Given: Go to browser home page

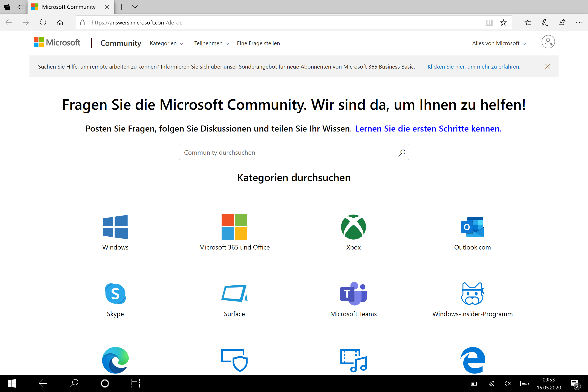Looking at the screenshot, I should (60, 23).
